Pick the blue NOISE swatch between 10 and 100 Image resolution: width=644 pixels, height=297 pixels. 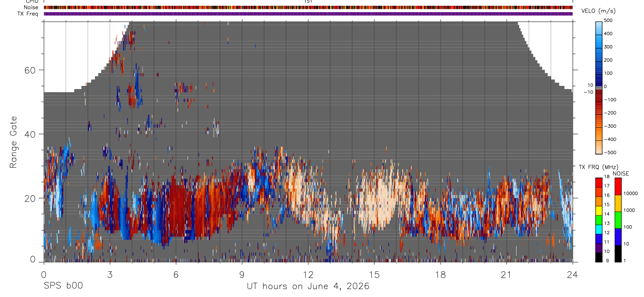click(618, 237)
